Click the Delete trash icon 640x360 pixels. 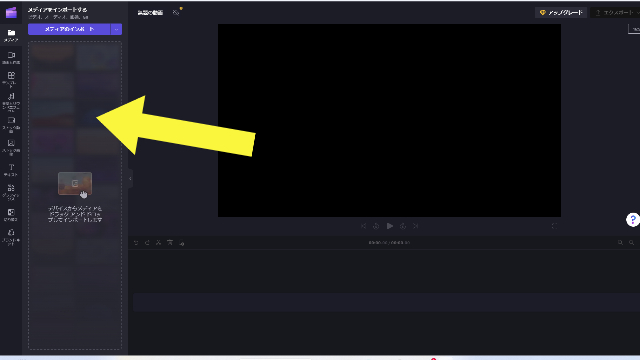[x=170, y=242]
